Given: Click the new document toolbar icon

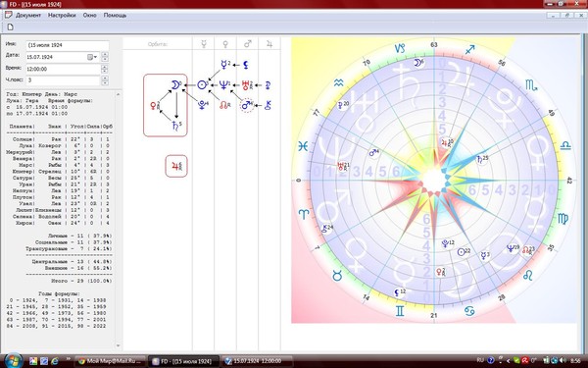Looking at the screenshot, I should (x=10, y=26).
